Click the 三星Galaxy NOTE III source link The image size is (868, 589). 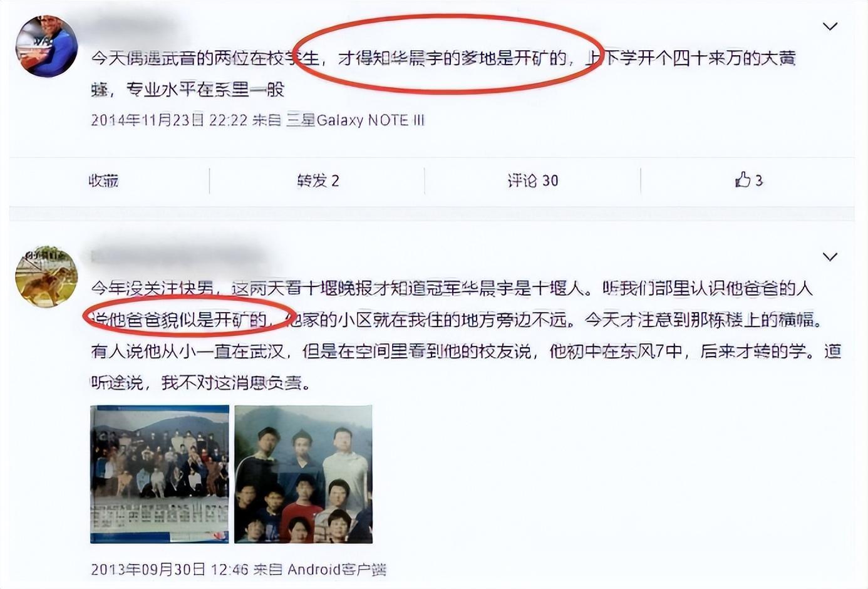click(x=356, y=120)
